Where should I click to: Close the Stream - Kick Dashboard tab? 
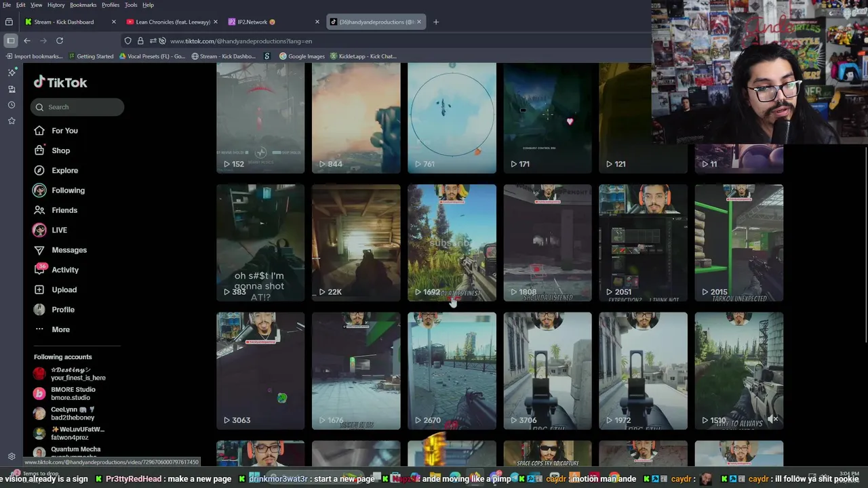[x=114, y=22]
